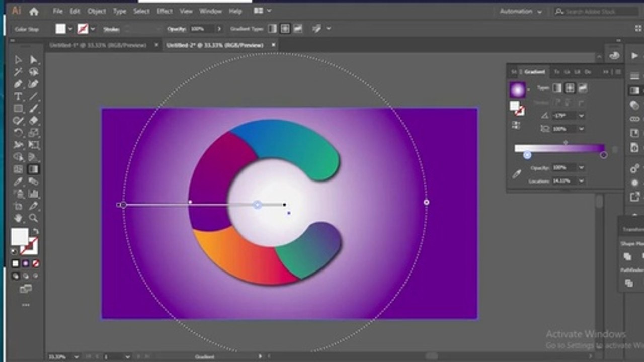Select the Hand tool
The height and width of the screenshot is (362, 644).
[18, 218]
